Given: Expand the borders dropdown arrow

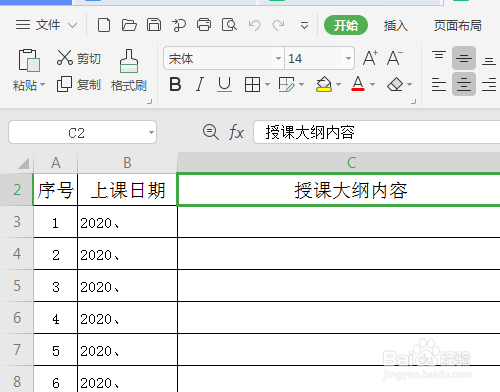Looking at the screenshot, I should (x=267, y=85).
